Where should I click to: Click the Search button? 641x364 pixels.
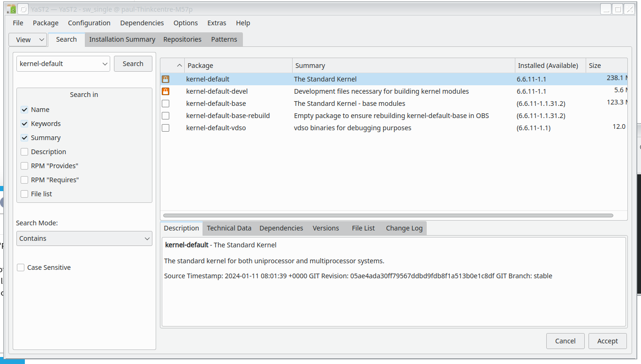[x=133, y=63]
